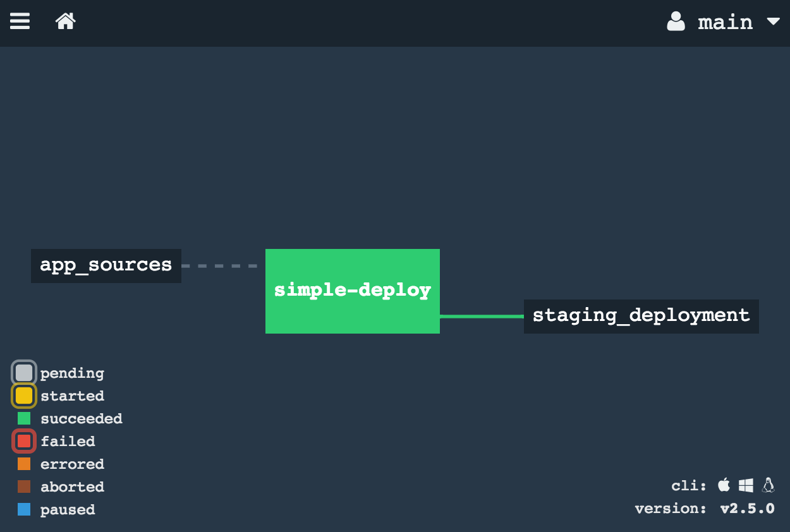
Task: Download the CLI for Linux
Action: [768, 485]
